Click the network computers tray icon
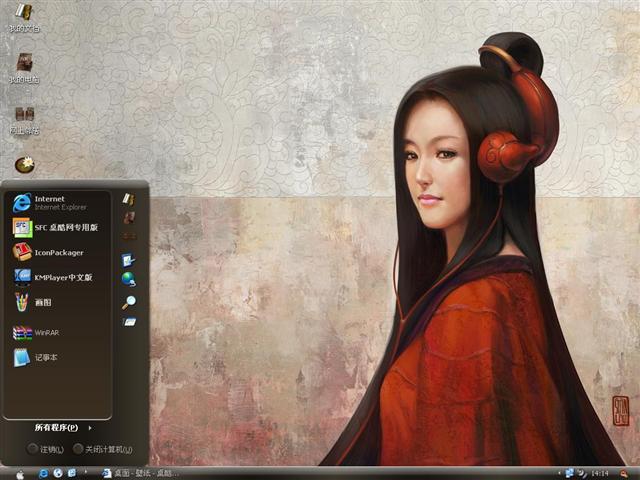The image size is (640, 480). 569,473
